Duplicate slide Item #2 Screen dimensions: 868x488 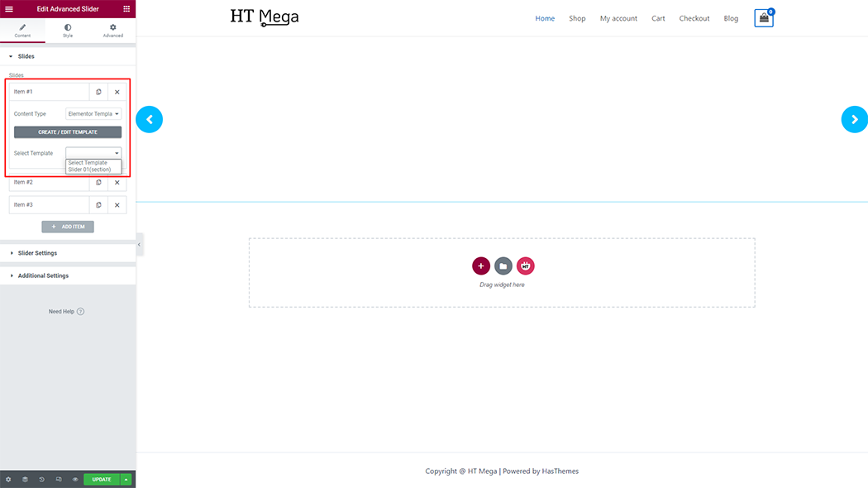point(98,182)
